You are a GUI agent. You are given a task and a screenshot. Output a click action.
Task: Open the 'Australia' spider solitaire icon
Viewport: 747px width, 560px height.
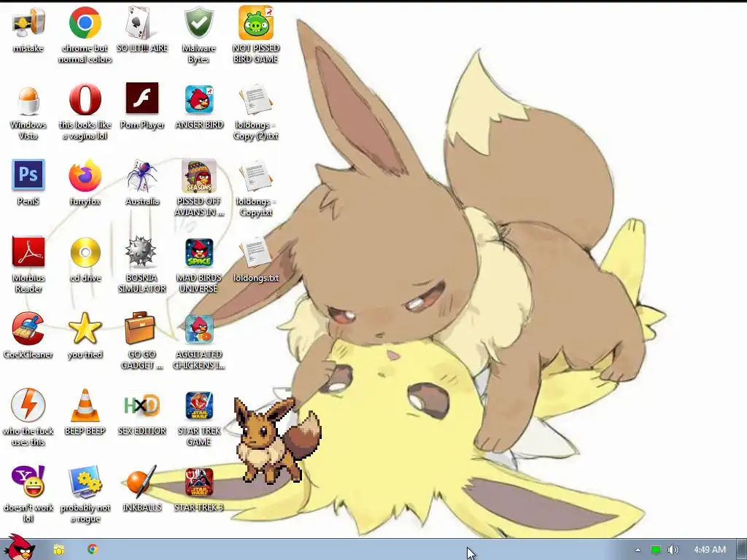[x=142, y=176]
